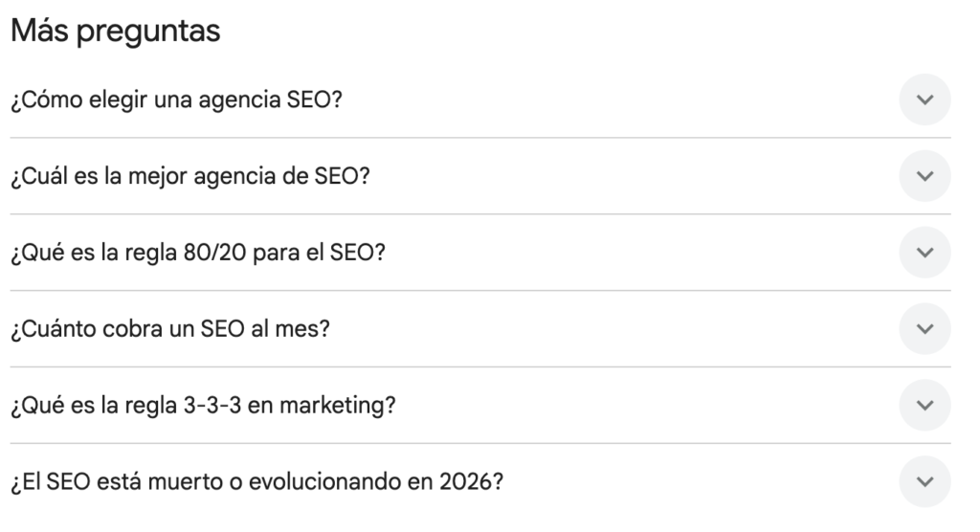Image resolution: width=980 pixels, height=532 pixels.
Task: Expand the best SEO agency question row
Action: 574,177
